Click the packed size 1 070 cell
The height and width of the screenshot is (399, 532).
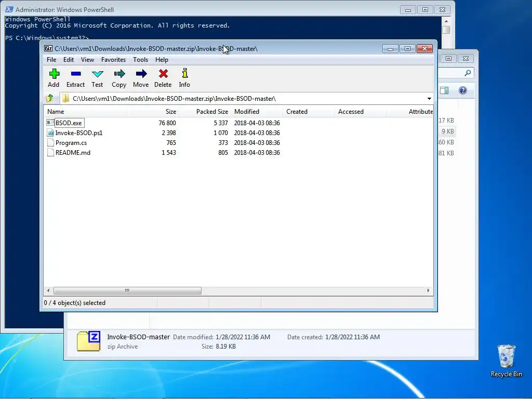(220, 132)
